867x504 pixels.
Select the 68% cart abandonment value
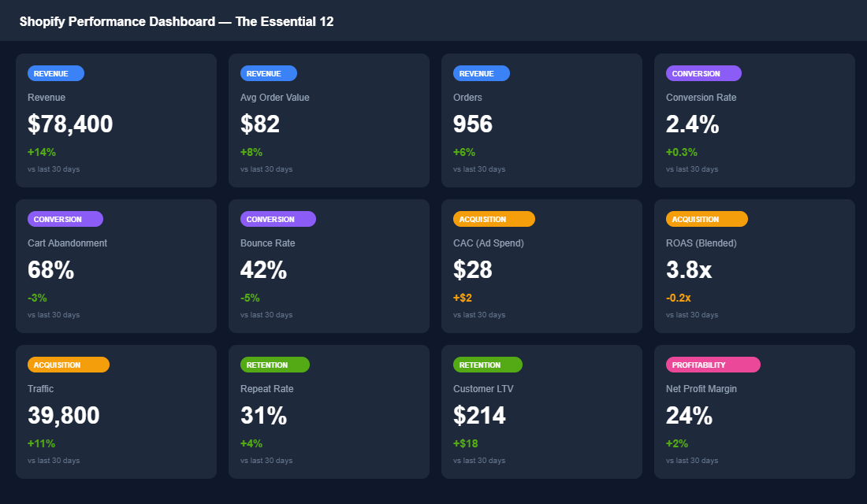click(51, 269)
